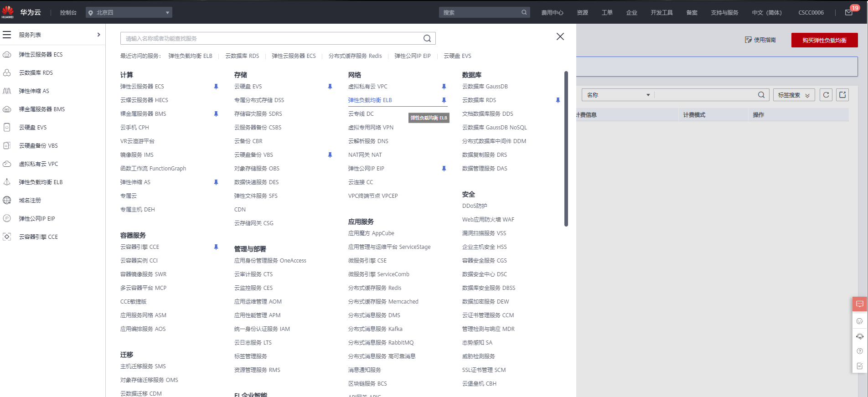Close the service list panel
The image size is (868, 397).
click(560, 36)
